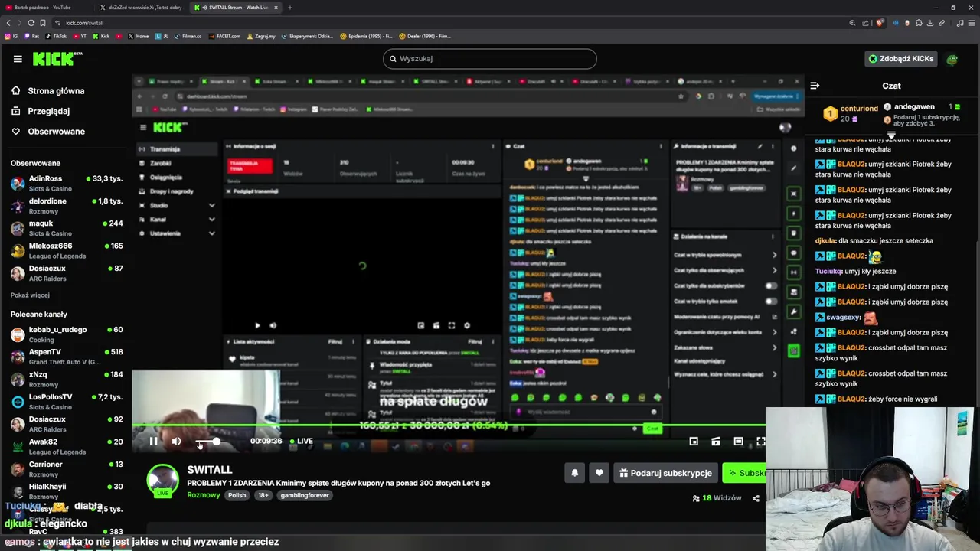Click Tuciukq username in chat
Screen dimensions: 980x551
pyautogui.click(x=828, y=271)
